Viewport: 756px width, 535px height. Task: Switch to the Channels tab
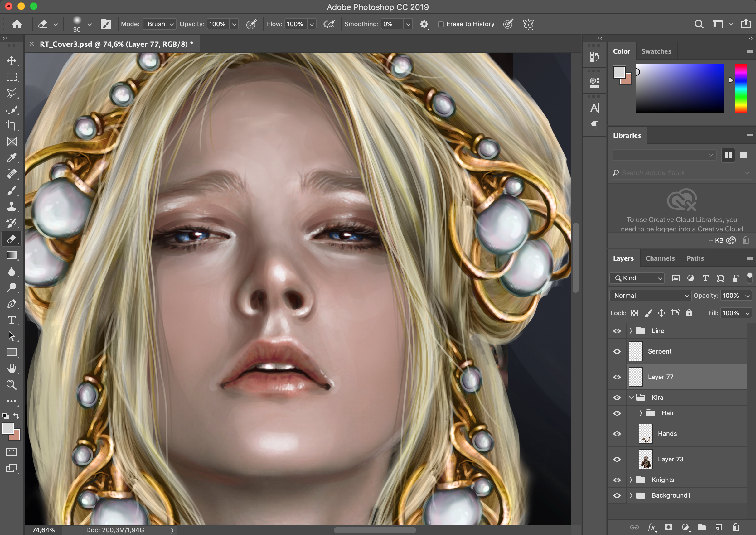point(660,258)
